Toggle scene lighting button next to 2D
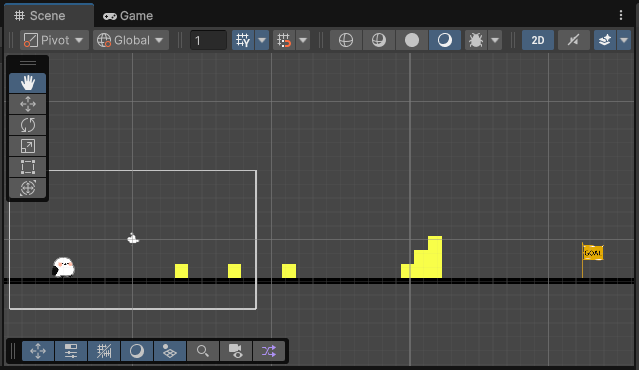The height and width of the screenshot is (370, 639). [573, 40]
